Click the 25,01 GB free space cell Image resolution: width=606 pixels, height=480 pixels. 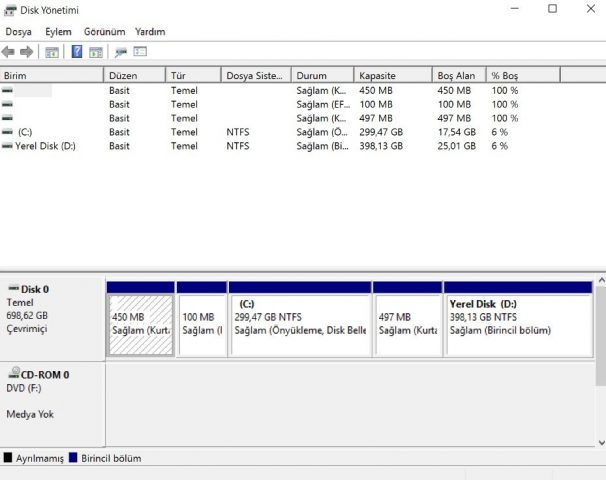click(456, 146)
